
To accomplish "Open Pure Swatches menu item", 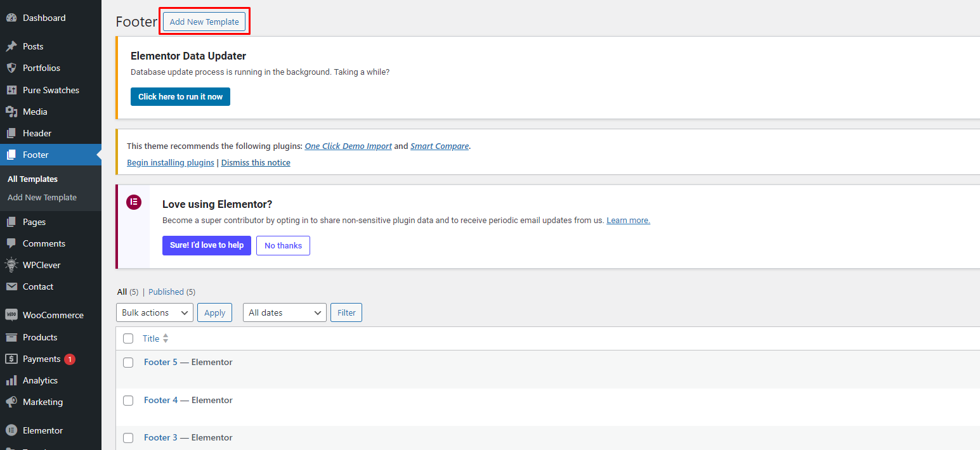I will [x=51, y=90].
